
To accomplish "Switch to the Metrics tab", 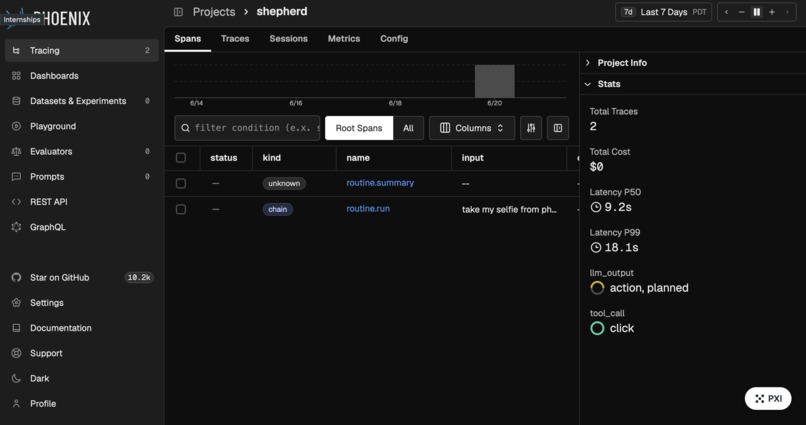I will (344, 39).
